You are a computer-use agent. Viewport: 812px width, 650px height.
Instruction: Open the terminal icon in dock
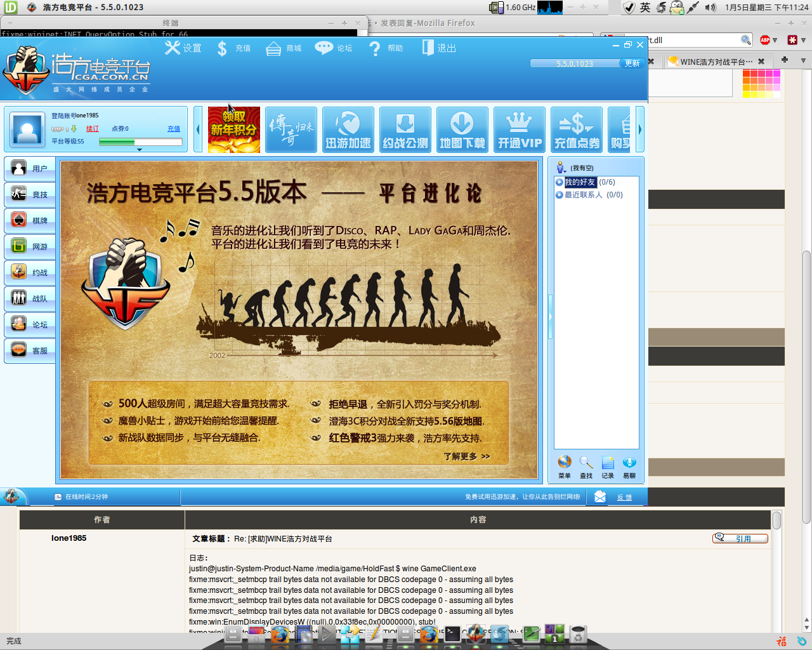(x=452, y=633)
